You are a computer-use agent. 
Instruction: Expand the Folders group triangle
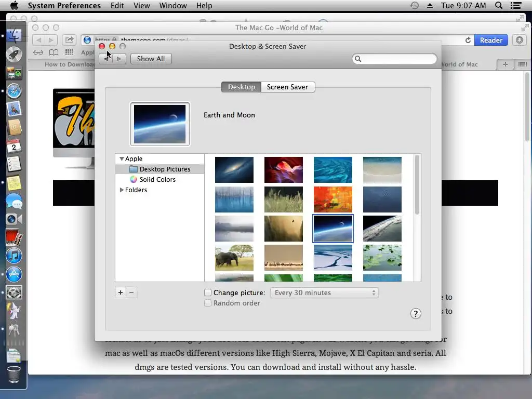[122, 190]
